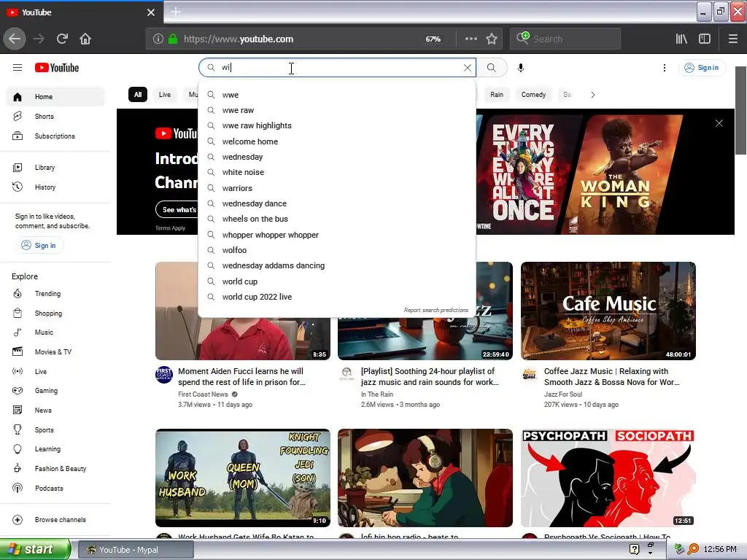Open Subscriptions in the sidebar
747x560 pixels.
point(55,136)
